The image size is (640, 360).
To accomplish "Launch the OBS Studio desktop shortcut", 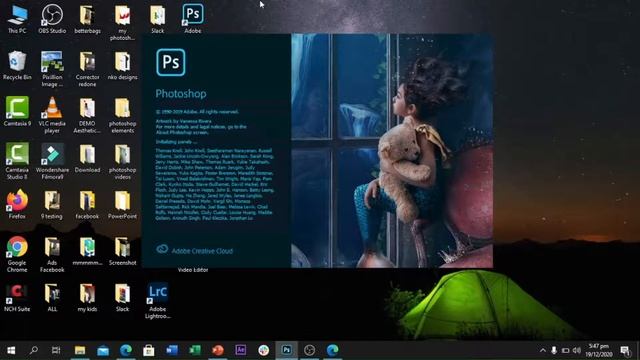I will coord(52,18).
